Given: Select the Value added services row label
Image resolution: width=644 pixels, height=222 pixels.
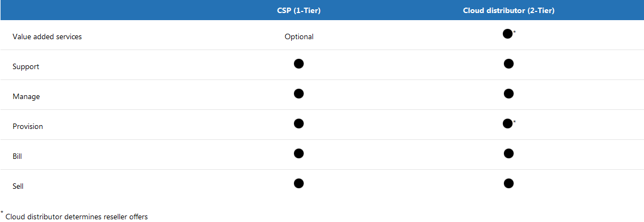Looking at the screenshot, I should [47, 37].
